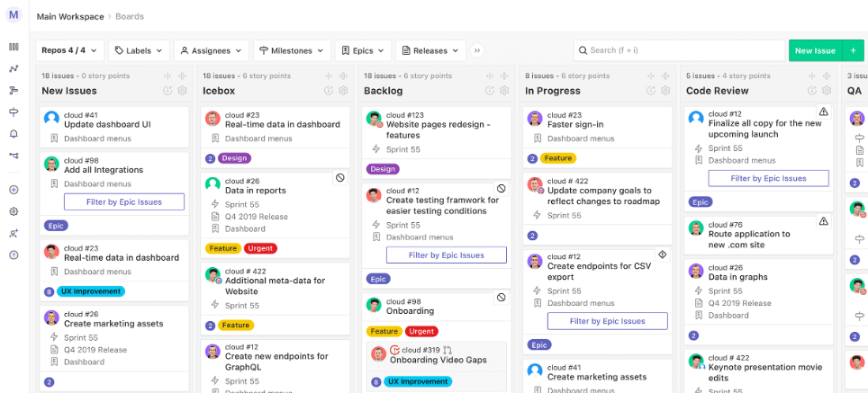Screen dimensions: 868x393
Task: Open the Roadmap timeline icon in the sidebar
Action: click(x=14, y=91)
